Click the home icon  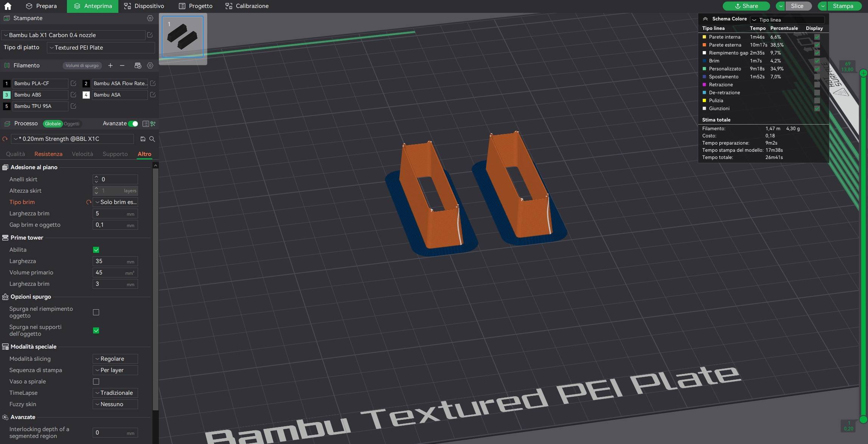point(8,6)
